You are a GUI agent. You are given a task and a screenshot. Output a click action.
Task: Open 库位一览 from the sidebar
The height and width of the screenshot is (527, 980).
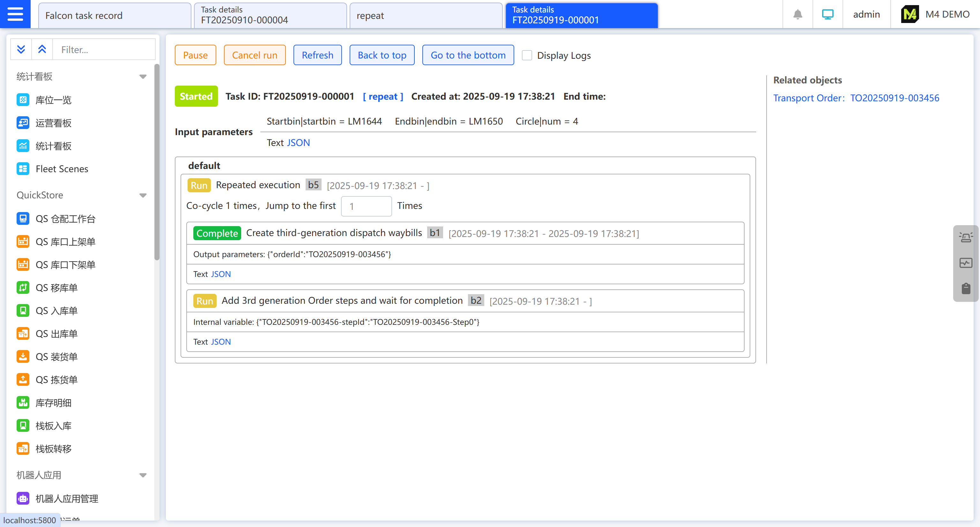[53, 100]
